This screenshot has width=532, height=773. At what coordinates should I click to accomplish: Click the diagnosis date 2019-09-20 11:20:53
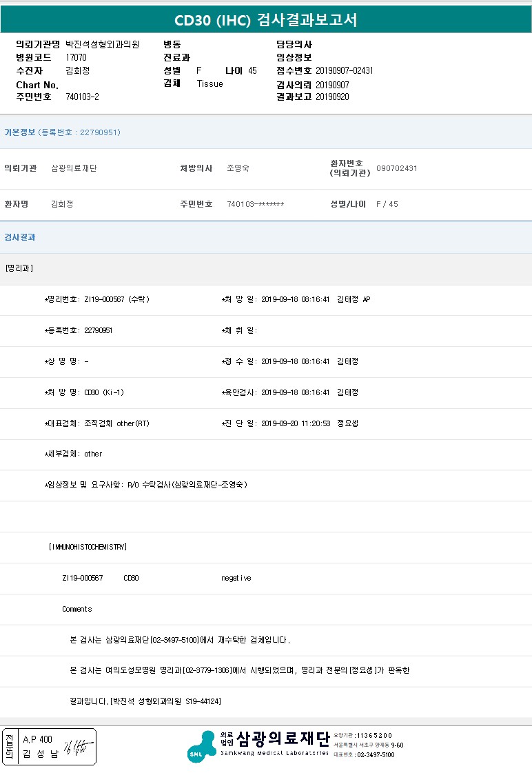coord(296,423)
